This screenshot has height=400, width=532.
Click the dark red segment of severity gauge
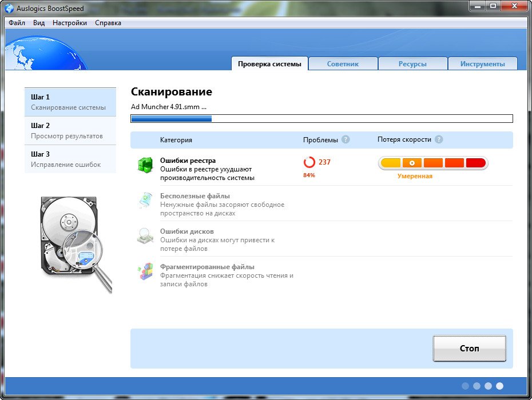coord(476,163)
